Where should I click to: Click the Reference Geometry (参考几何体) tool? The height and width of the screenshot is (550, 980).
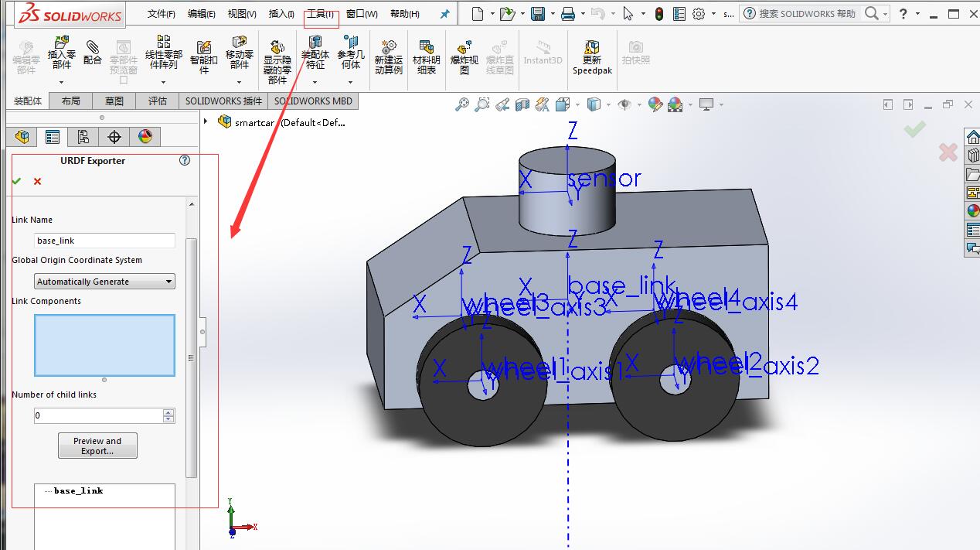(x=351, y=53)
